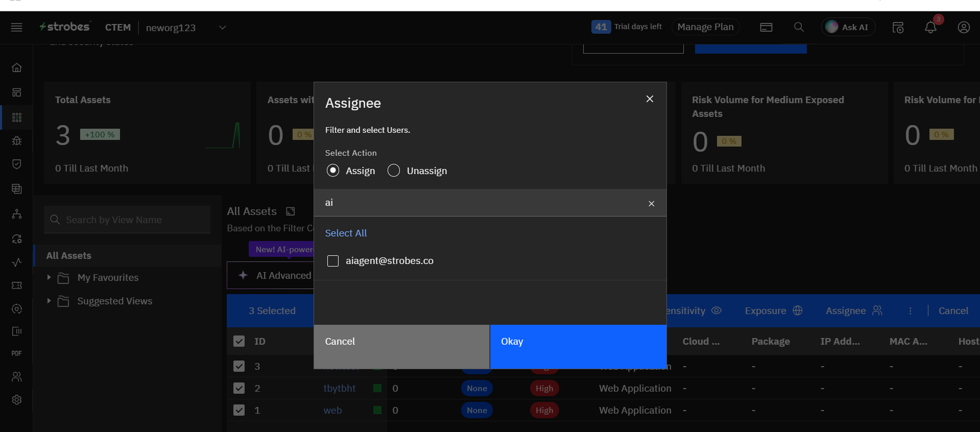The image size is (980, 432).
Task: Expand the Suggested Views folder
Action: [x=49, y=301]
